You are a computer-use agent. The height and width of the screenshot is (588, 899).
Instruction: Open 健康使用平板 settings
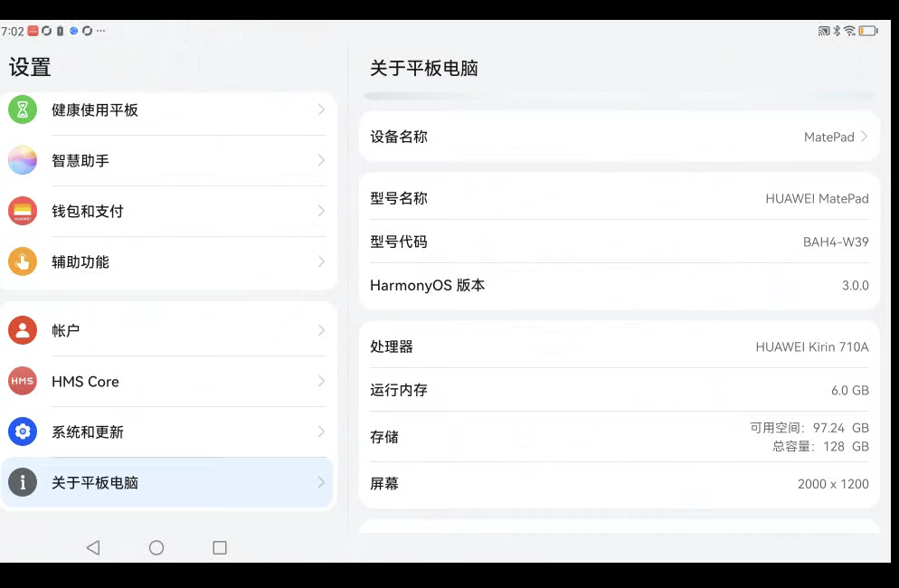pos(167,109)
